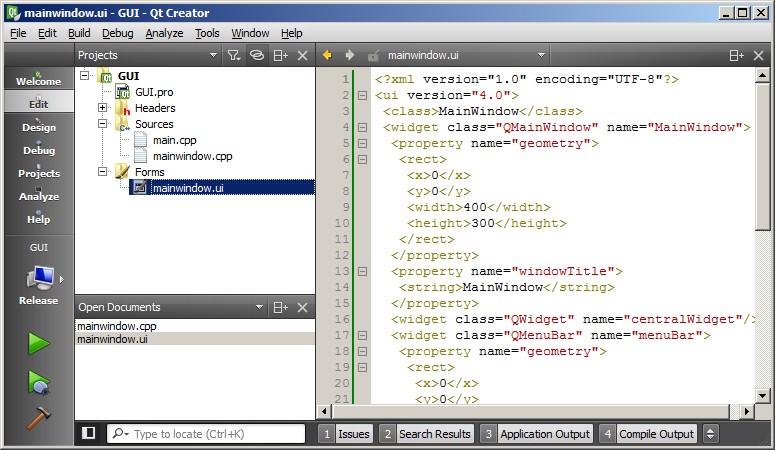
Task: Click the editor vertical scrollbar thumb
Action: [x=762, y=157]
